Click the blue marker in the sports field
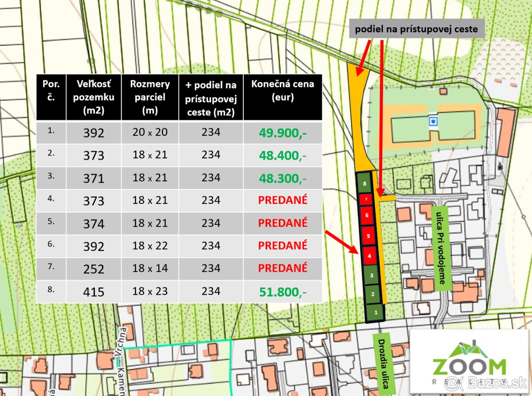 point(433,121)
